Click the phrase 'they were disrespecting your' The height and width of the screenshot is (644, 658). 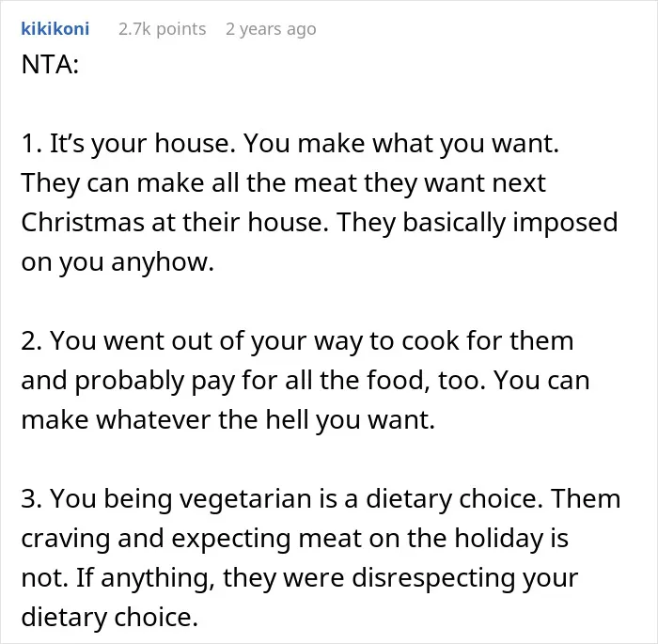[x=400, y=577]
